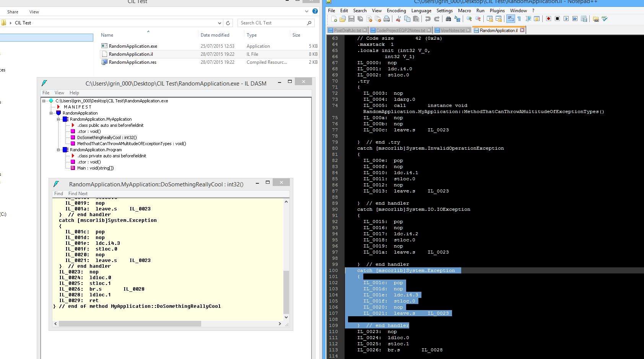Click Find Next in the method window
Screen dimensions: 644x359
pos(78,194)
